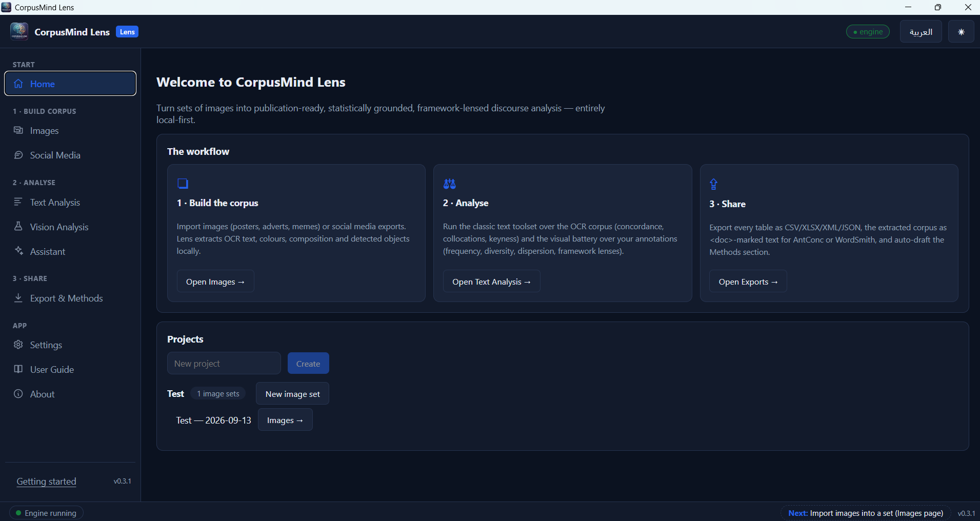Open the User Guide entry
Viewport: 980px width, 521px height.
click(70, 370)
